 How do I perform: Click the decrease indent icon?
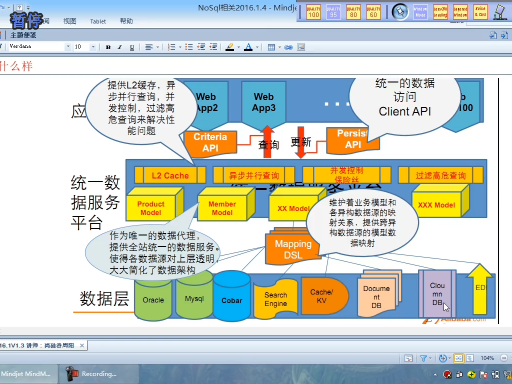coord(201,47)
